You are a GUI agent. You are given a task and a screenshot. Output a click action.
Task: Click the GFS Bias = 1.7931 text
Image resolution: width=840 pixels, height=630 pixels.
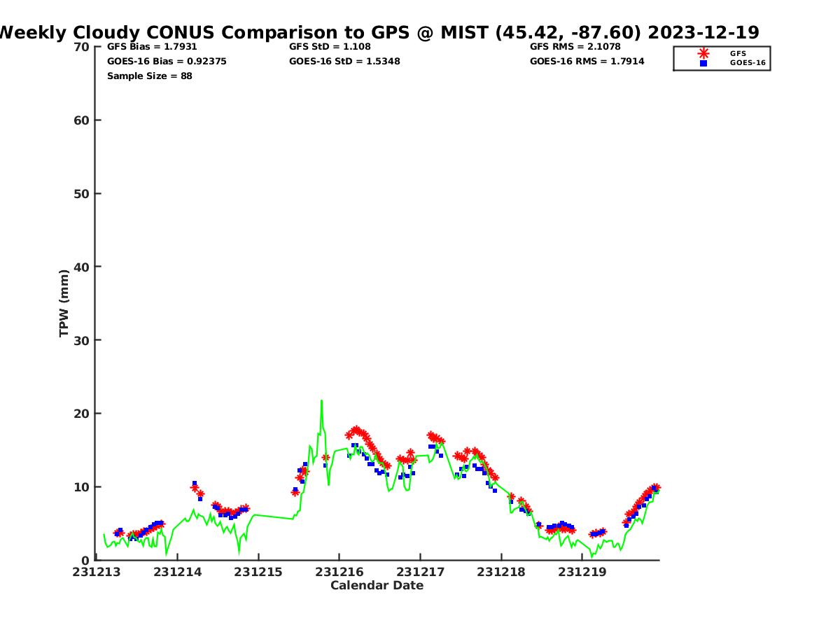tap(152, 47)
